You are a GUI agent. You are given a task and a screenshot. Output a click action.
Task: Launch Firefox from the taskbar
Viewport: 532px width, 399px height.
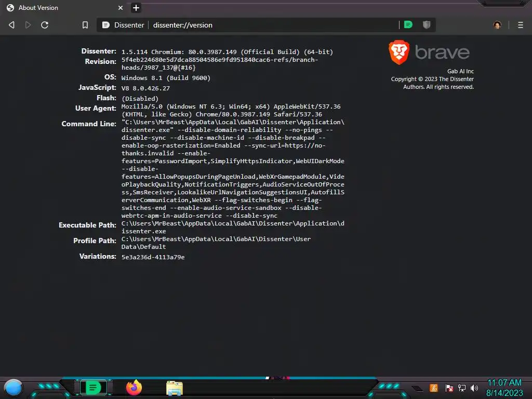134,388
